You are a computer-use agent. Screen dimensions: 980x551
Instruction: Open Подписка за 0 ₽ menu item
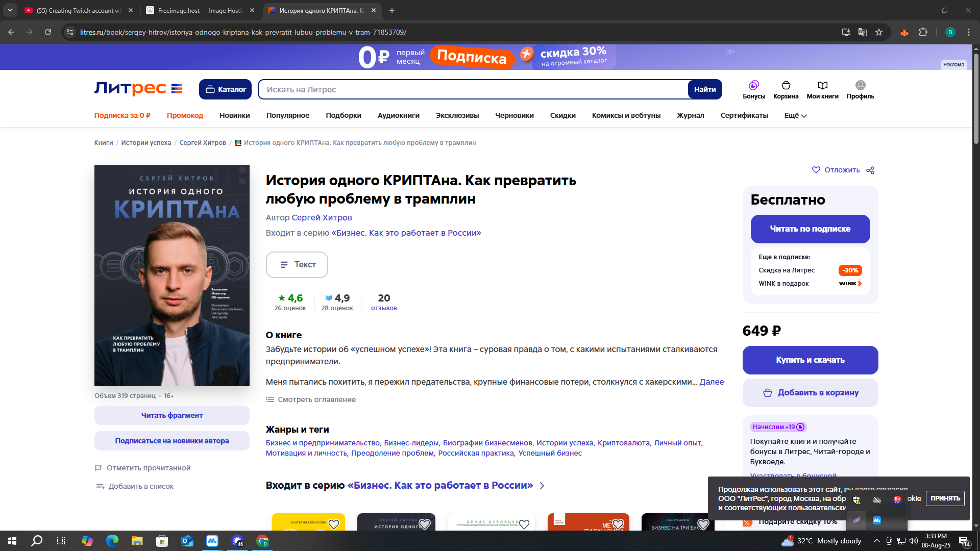pos(122,115)
